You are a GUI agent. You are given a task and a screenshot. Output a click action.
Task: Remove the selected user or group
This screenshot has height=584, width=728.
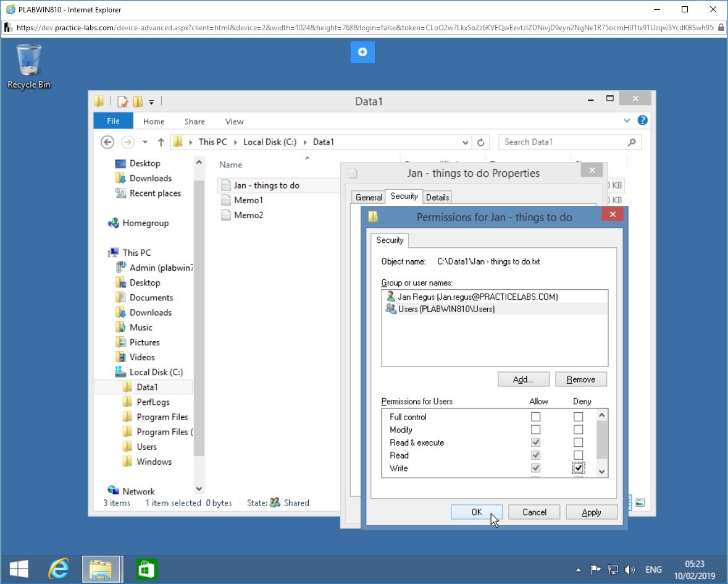click(x=581, y=379)
